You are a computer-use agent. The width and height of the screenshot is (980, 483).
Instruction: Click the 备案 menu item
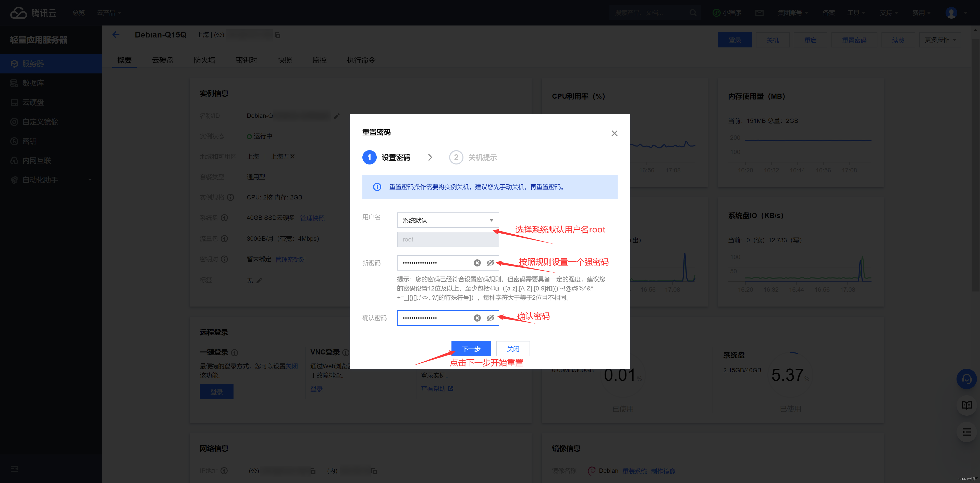(829, 12)
